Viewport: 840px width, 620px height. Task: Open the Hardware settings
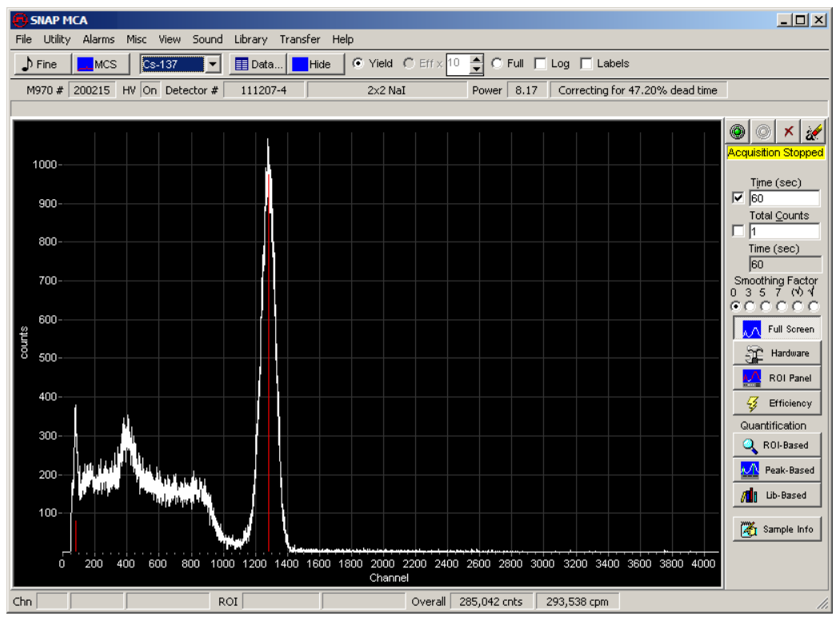tap(777, 353)
